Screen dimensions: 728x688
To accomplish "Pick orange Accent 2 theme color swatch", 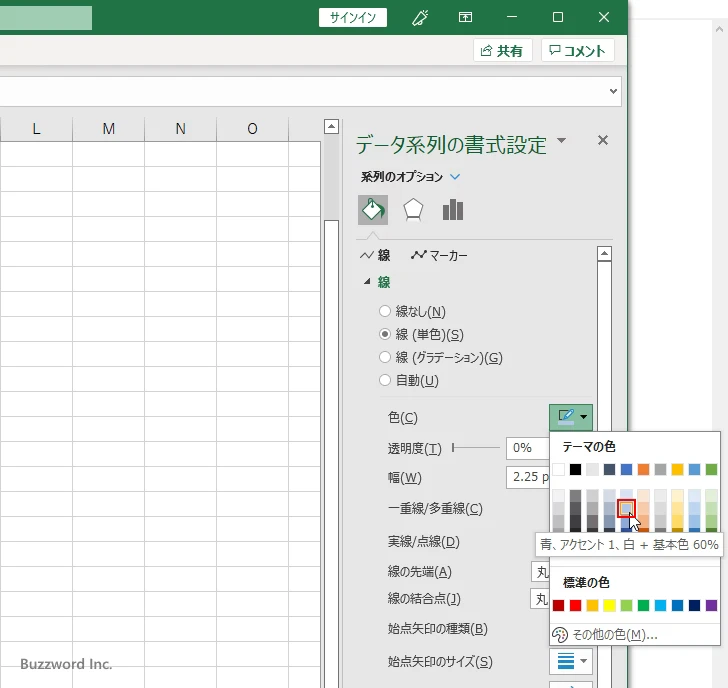I will 644,469.
